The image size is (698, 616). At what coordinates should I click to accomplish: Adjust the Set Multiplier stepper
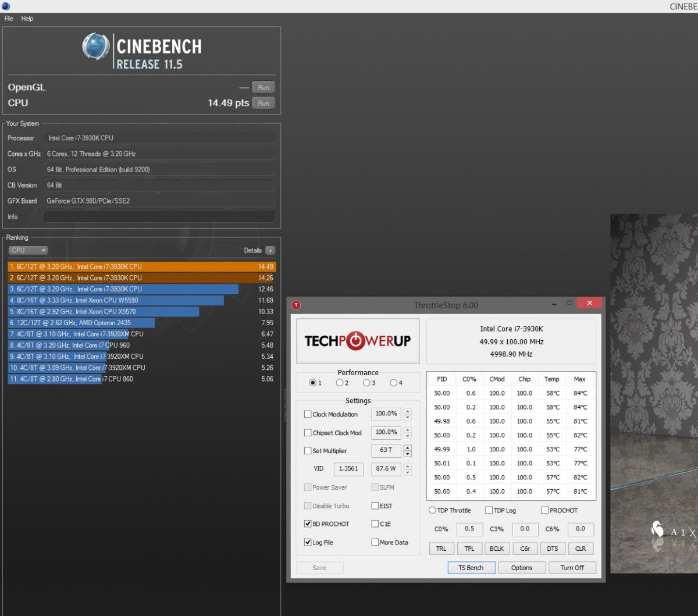pyautogui.click(x=407, y=451)
